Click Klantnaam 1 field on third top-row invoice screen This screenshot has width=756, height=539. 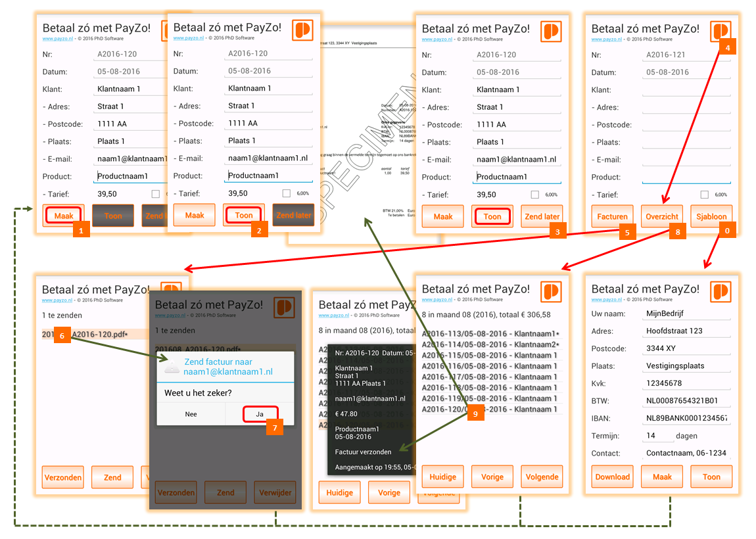(x=517, y=89)
